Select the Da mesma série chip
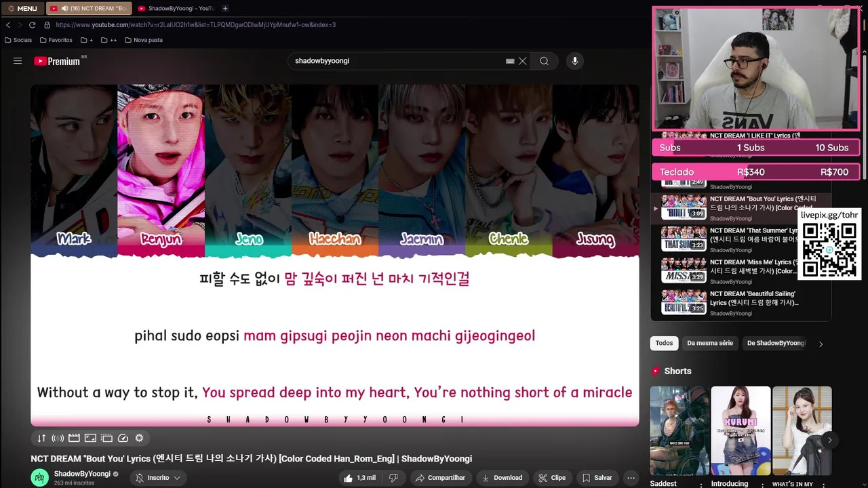 [x=710, y=343]
